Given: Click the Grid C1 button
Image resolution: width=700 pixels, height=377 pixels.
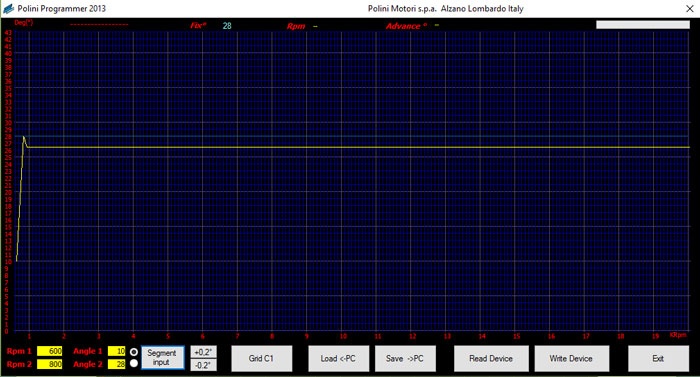Looking at the screenshot, I should (x=262, y=358).
